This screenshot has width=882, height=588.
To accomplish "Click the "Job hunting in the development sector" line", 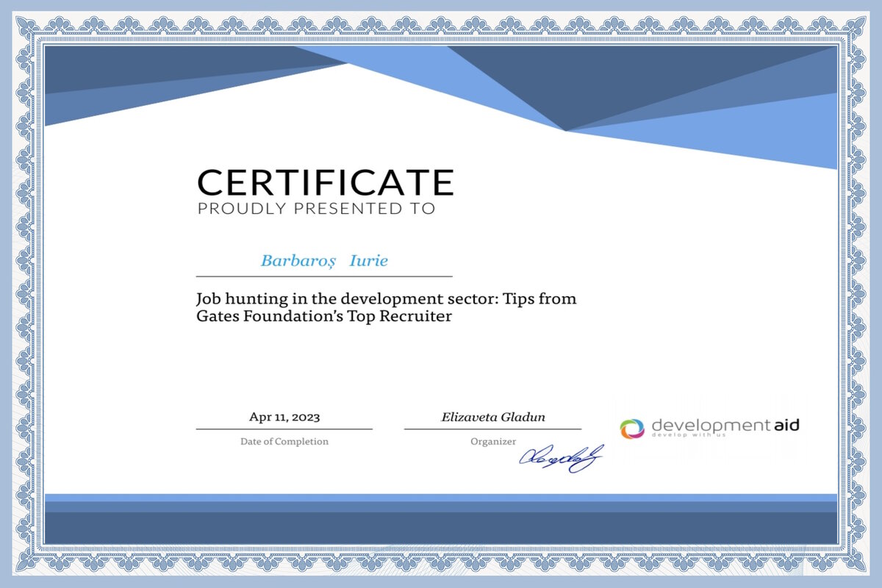I will pos(386,299).
